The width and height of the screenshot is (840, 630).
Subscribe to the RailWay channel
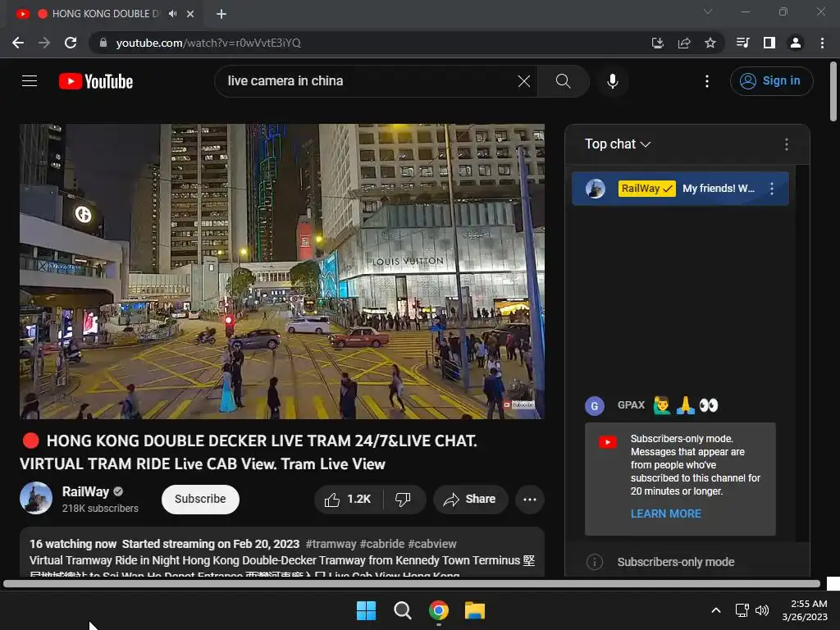[x=200, y=500]
